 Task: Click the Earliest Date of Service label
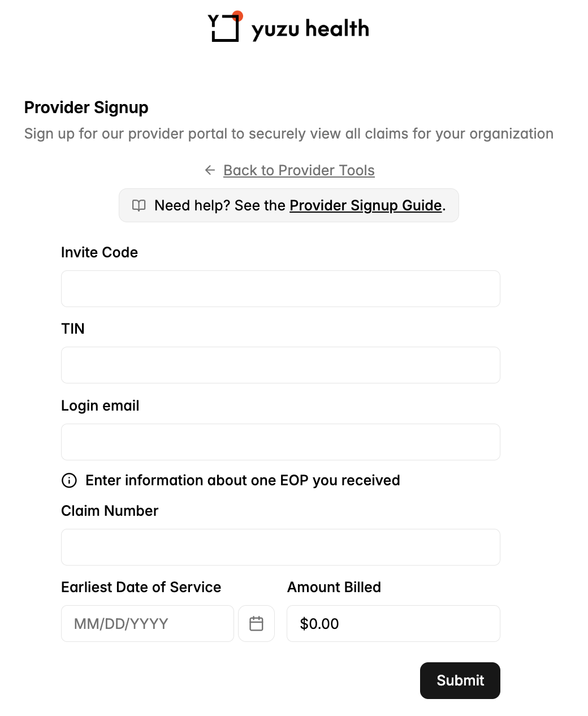click(x=141, y=587)
